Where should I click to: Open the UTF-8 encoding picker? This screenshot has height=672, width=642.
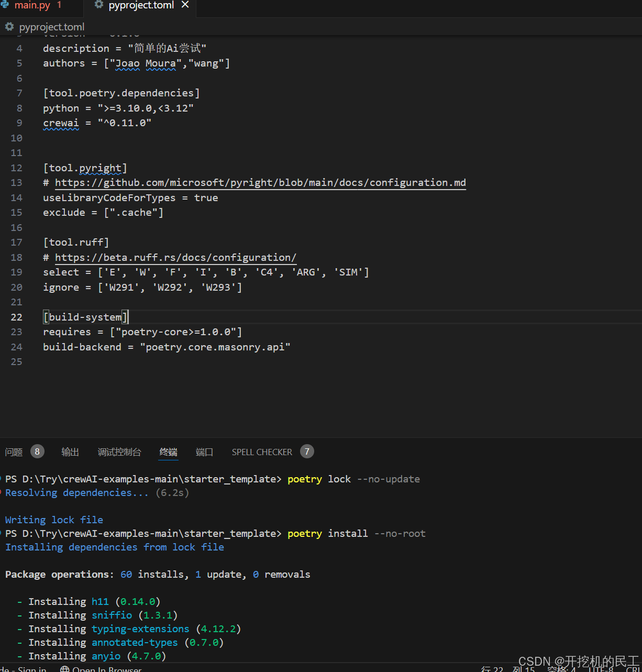(x=602, y=669)
